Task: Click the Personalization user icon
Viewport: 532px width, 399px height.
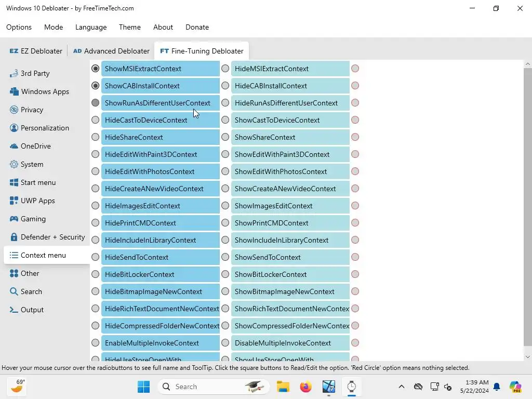Action: coord(14,128)
